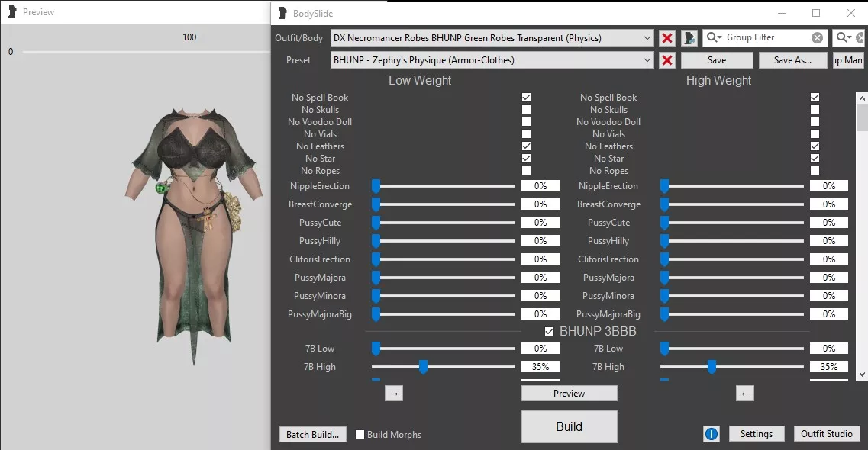
Task: Uncheck High Weight No Star
Action: [815, 158]
